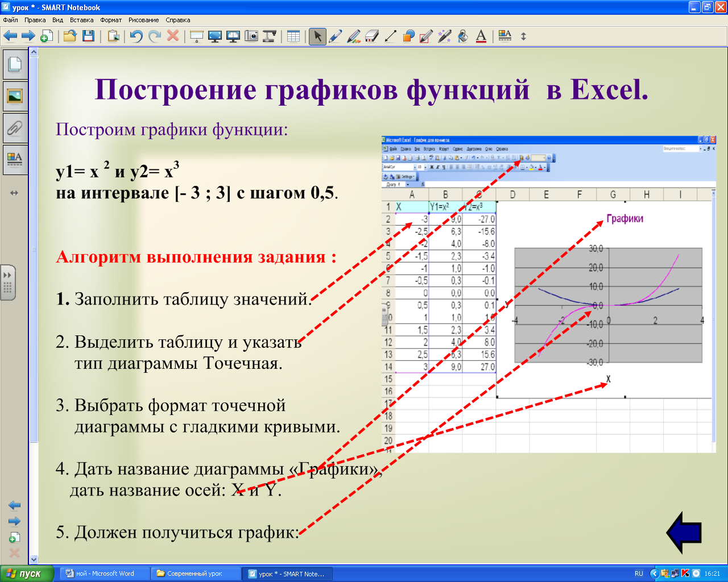Screen dimensions: 728x582
Task: Go to next page via bottom-left arrow
Action: point(14,521)
